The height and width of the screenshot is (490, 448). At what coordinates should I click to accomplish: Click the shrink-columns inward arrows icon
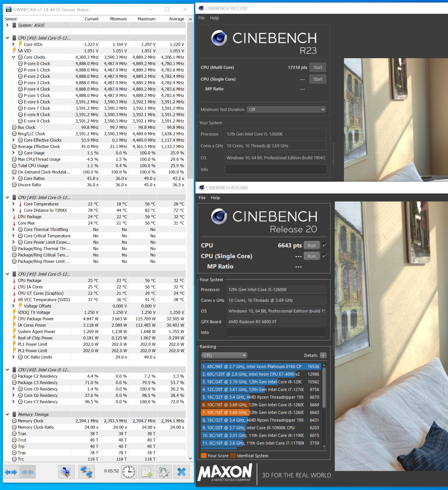point(28,472)
